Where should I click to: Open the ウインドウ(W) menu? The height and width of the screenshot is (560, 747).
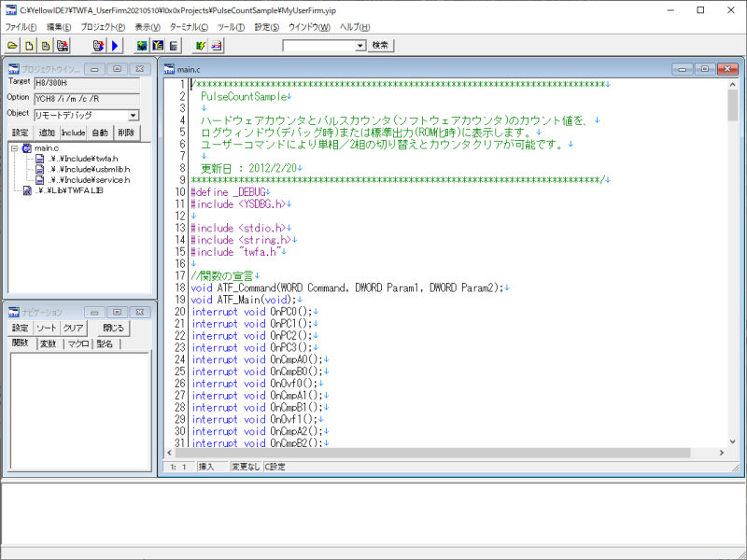[309, 27]
